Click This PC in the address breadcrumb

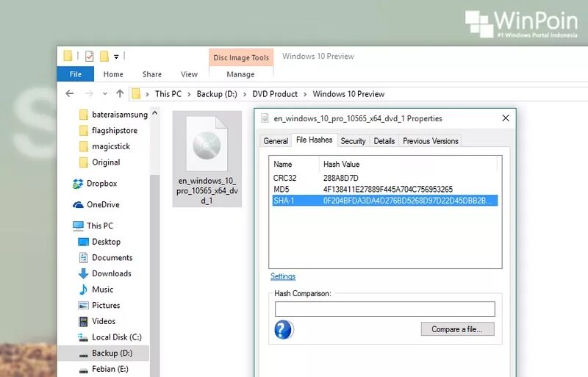[168, 94]
